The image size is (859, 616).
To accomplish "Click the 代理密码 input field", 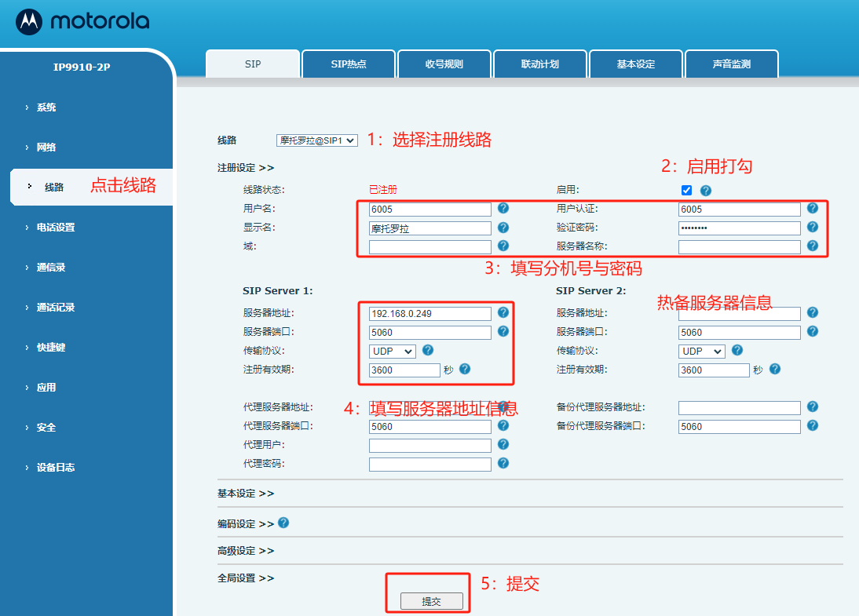I will click(x=430, y=465).
